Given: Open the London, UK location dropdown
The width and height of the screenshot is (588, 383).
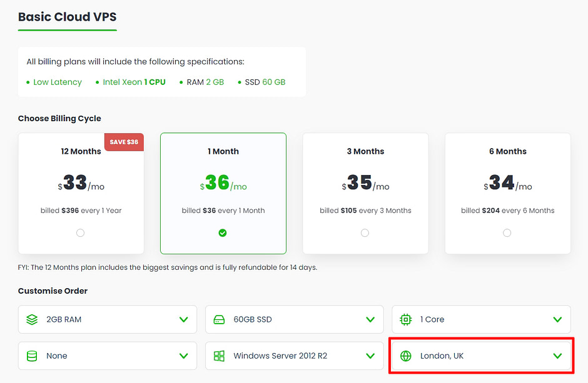Looking at the screenshot, I should (557, 356).
